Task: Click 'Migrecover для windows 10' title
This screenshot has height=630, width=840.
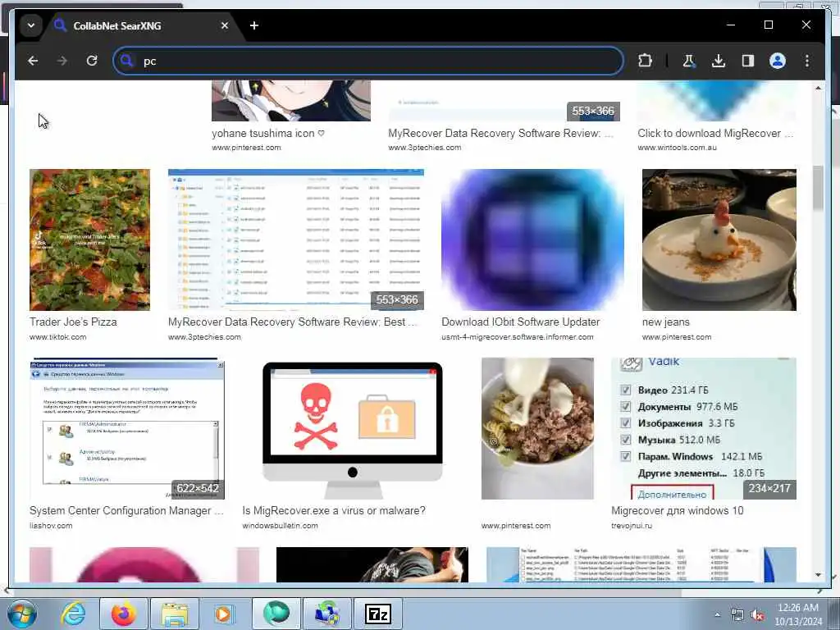Action: [677, 510]
